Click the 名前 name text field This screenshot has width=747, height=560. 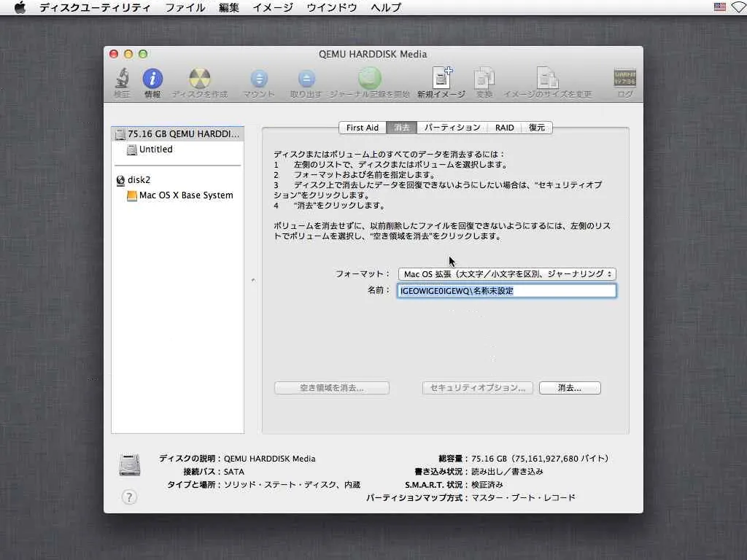click(x=507, y=291)
